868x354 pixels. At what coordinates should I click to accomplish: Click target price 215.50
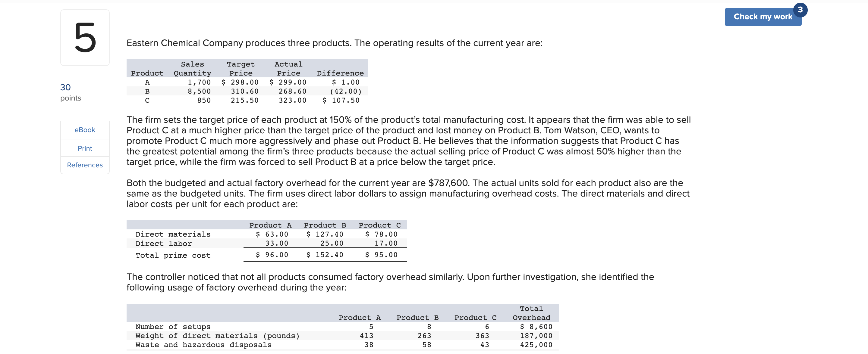click(245, 101)
